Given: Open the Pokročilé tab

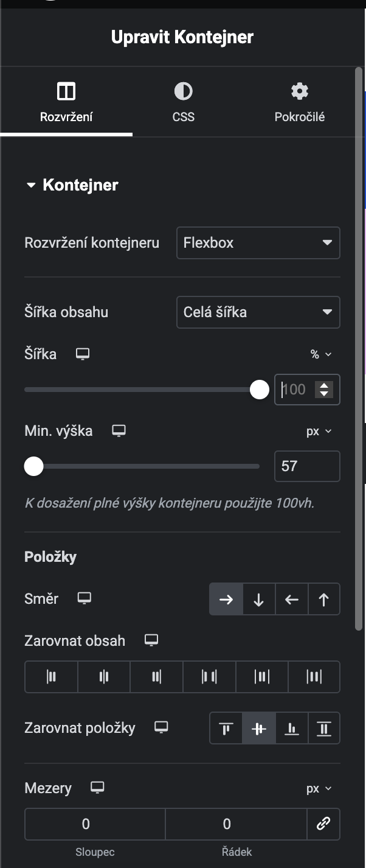Looking at the screenshot, I should click(x=299, y=102).
